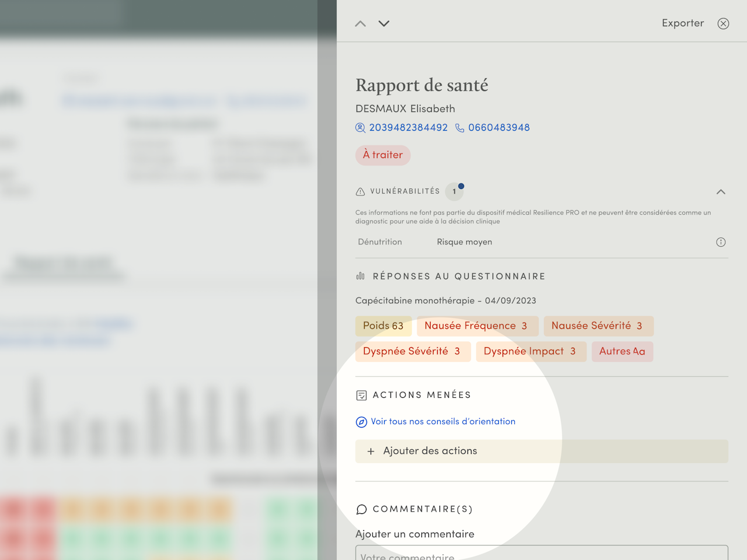Go to next report with down arrow
Screen dimensions: 747x560
click(384, 24)
